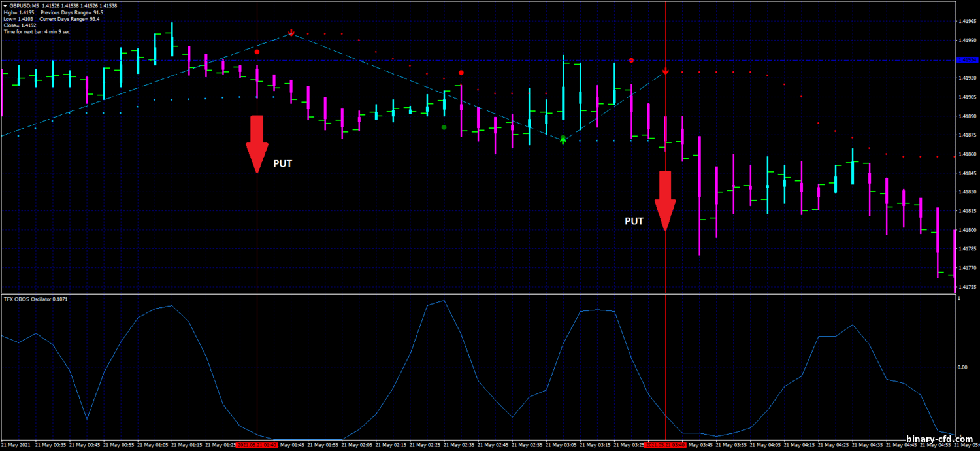The image size is (980, 451).
Task: Click the '21 May 03:05' time label
Action: (563, 445)
